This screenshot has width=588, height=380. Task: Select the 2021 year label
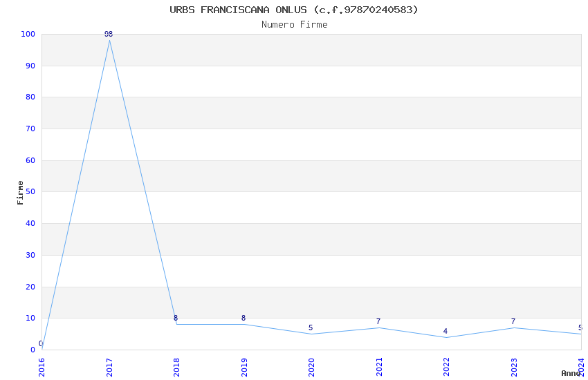379,368
